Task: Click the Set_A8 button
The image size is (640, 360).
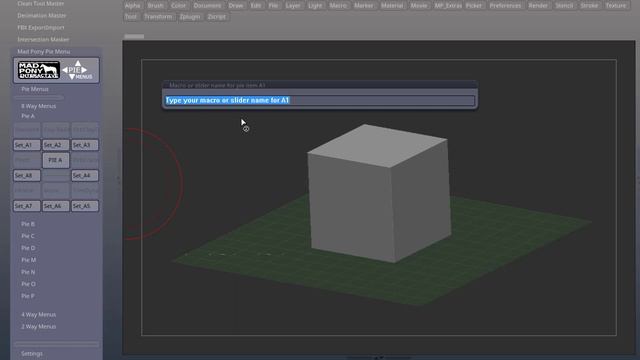Action: click(27, 176)
